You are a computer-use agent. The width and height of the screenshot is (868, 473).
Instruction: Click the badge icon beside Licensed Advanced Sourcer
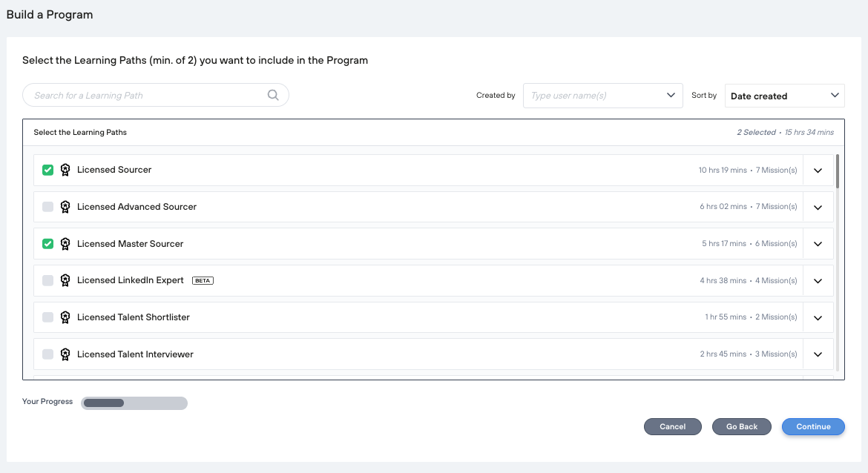65,207
